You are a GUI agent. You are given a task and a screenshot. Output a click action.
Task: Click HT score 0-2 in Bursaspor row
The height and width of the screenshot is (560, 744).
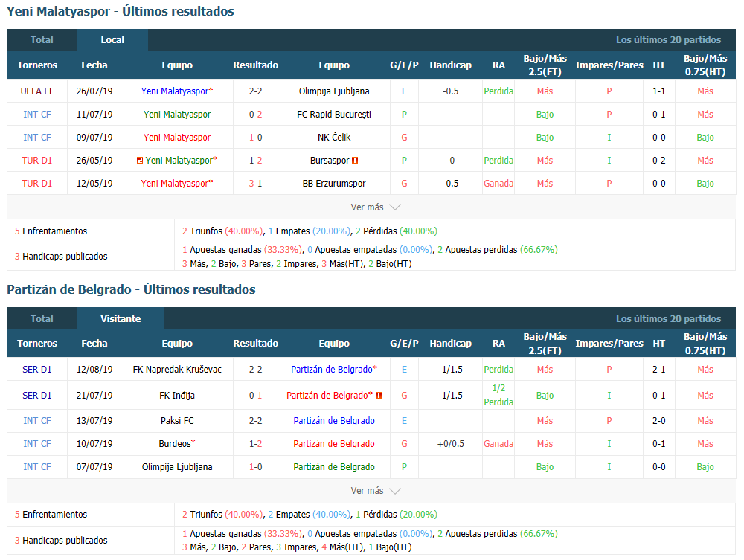(x=658, y=161)
